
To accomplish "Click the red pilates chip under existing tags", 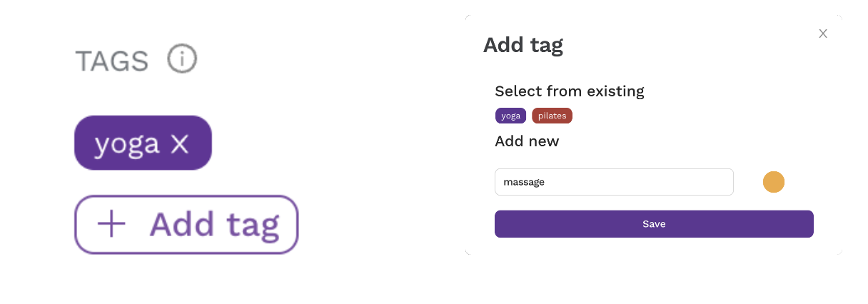I will (x=552, y=116).
